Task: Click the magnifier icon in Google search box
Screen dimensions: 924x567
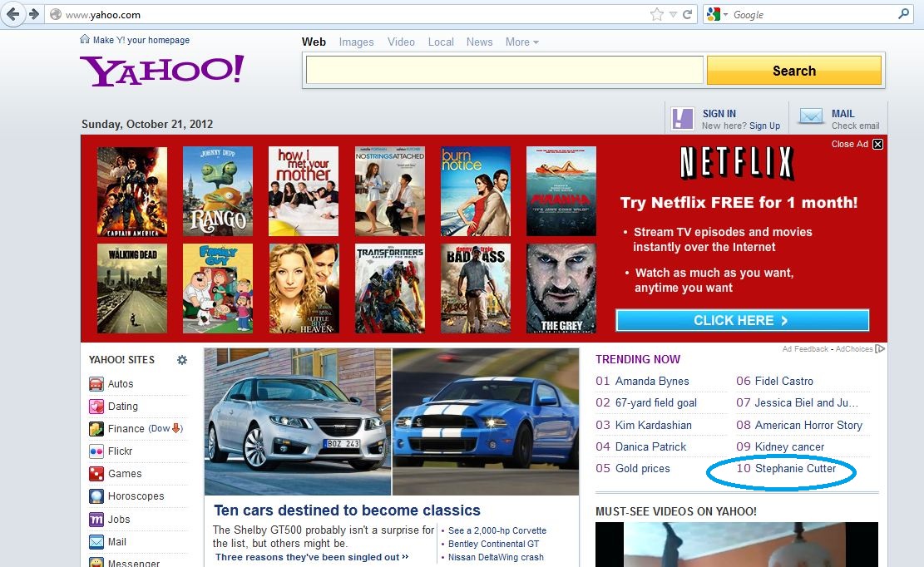Action: tap(903, 13)
